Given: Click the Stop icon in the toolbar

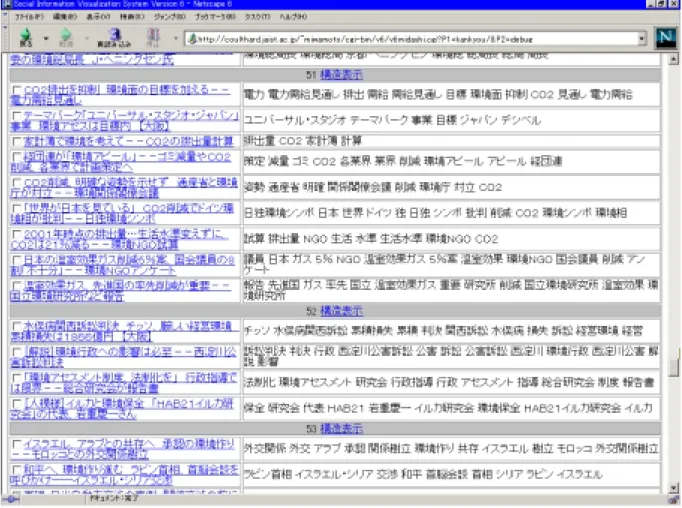Looking at the screenshot, I should pyautogui.click(x=153, y=35).
